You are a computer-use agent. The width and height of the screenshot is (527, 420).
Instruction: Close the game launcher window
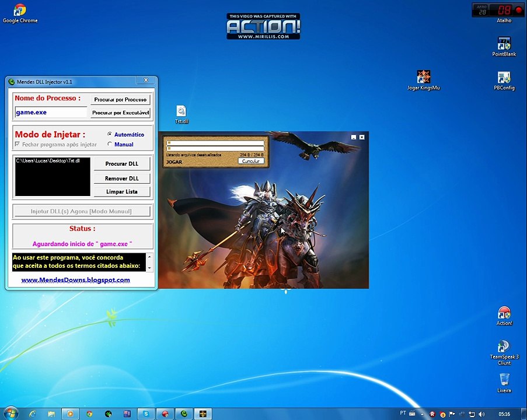coord(362,137)
